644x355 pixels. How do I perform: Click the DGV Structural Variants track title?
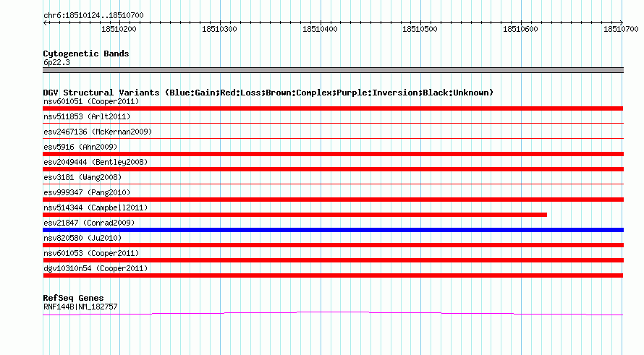point(268,93)
